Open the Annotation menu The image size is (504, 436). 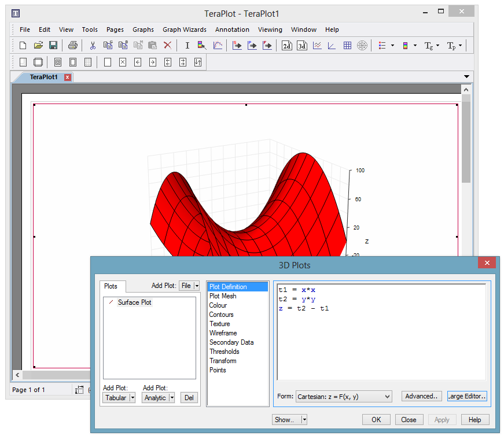click(x=232, y=29)
